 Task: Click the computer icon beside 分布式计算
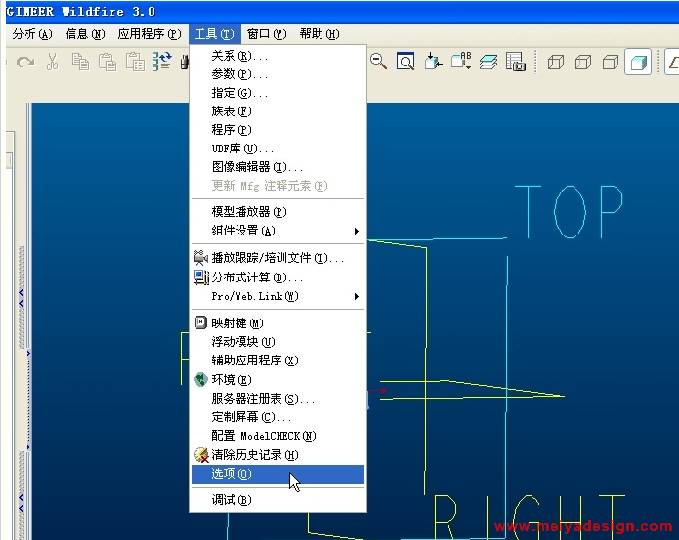201,277
